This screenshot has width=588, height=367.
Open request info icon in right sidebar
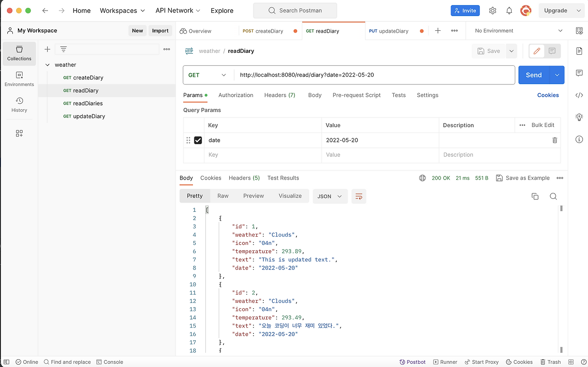(x=579, y=139)
